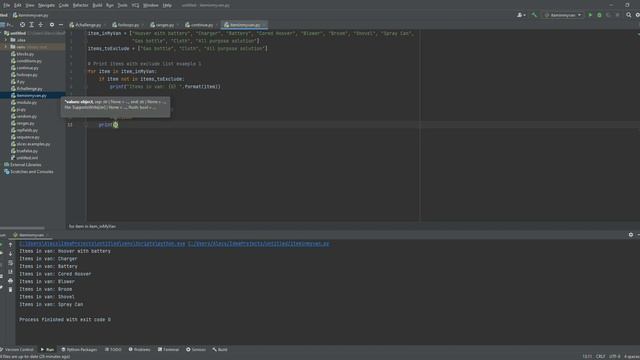
Task: Open the Help menu
Action: 167,5
